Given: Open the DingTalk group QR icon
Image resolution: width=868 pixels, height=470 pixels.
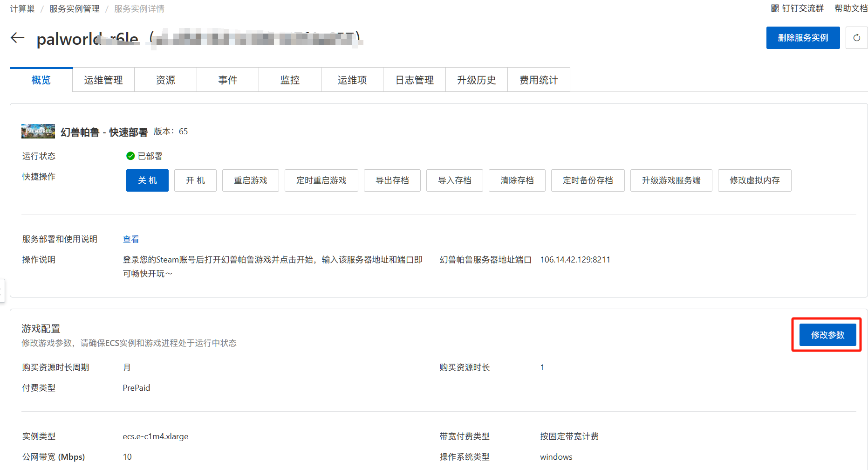Looking at the screenshot, I should click(775, 8).
